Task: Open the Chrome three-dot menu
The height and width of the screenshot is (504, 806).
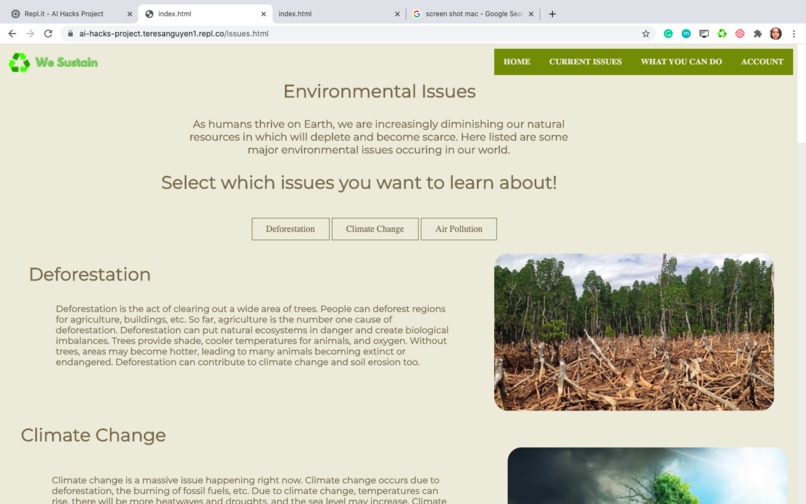Action: pyautogui.click(x=794, y=33)
